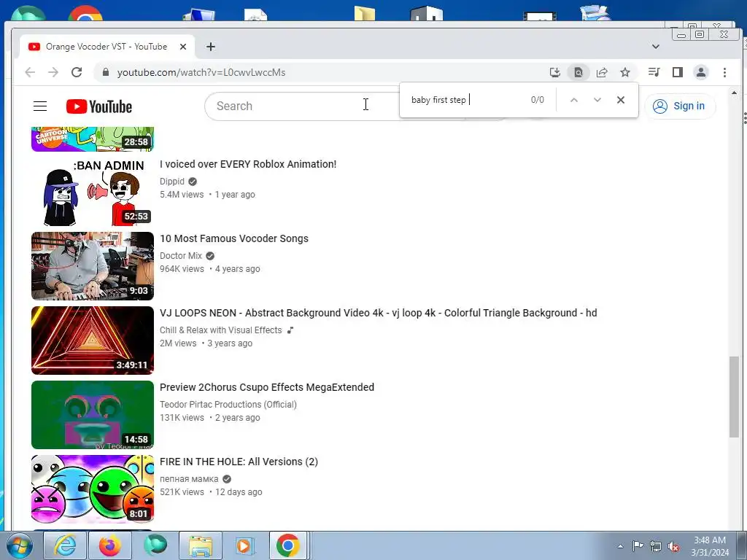Close the Orange Vocoder VST tab
The image size is (747, 560).
pyautogui.click(x=183, y=47)
